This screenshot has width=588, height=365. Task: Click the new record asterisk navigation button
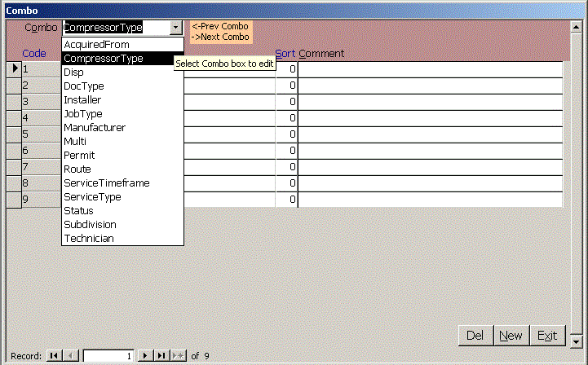click(x=178, y=356)
